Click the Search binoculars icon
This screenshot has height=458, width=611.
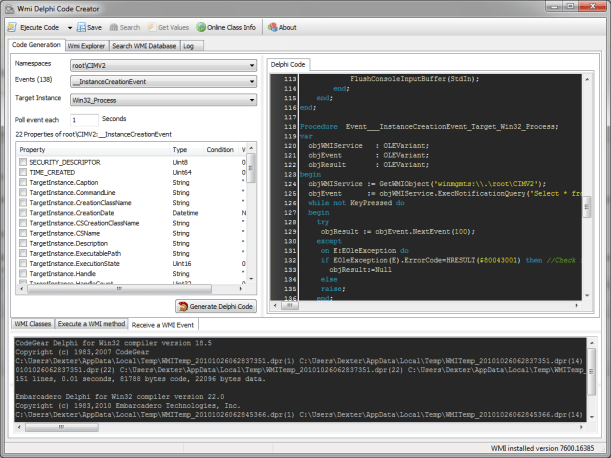[115, 28]
